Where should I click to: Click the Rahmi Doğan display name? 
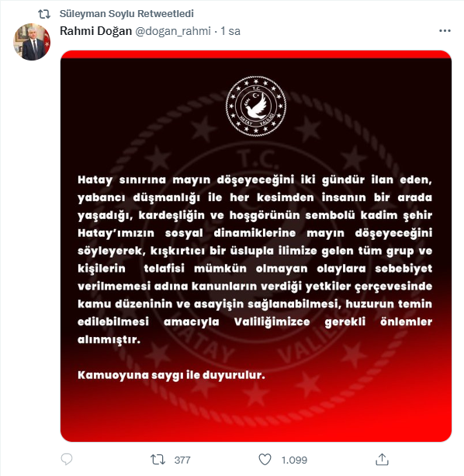[96, 31]
